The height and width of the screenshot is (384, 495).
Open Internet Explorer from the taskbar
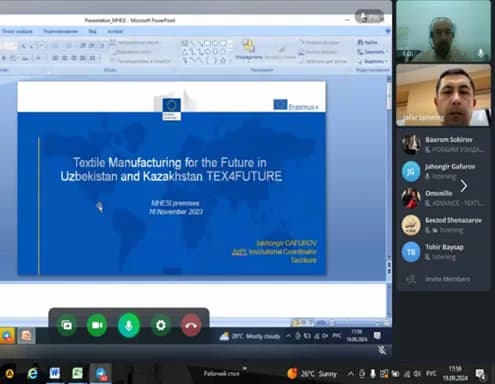32,373
